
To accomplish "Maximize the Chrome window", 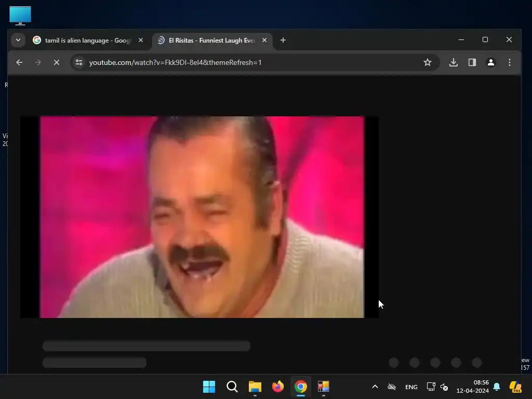I will pos(485,39).
